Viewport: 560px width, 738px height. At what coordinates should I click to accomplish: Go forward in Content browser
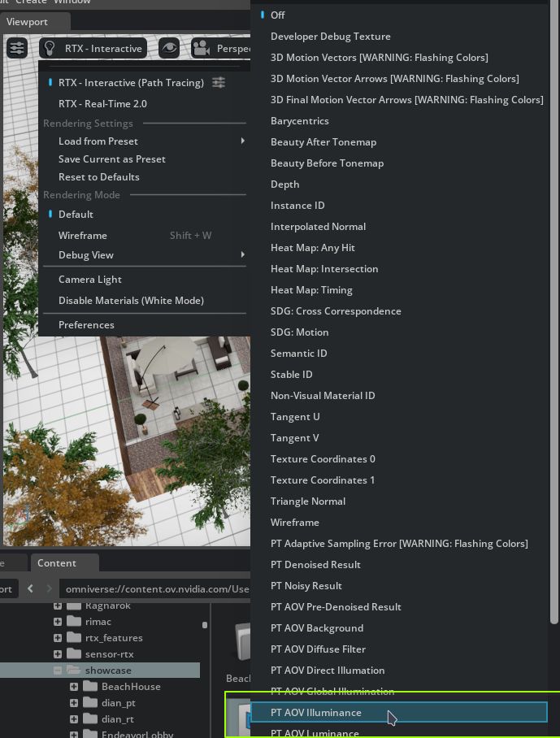49,588
